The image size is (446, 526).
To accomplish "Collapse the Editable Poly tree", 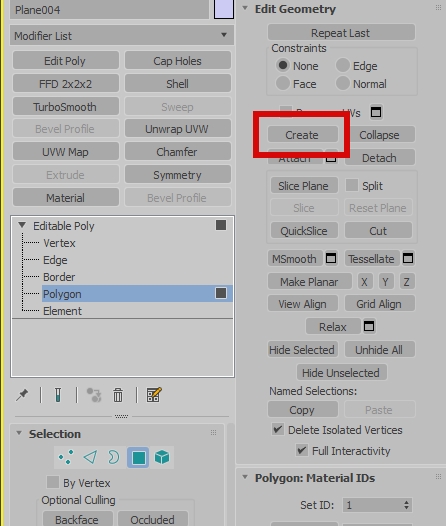I will 22,225.
